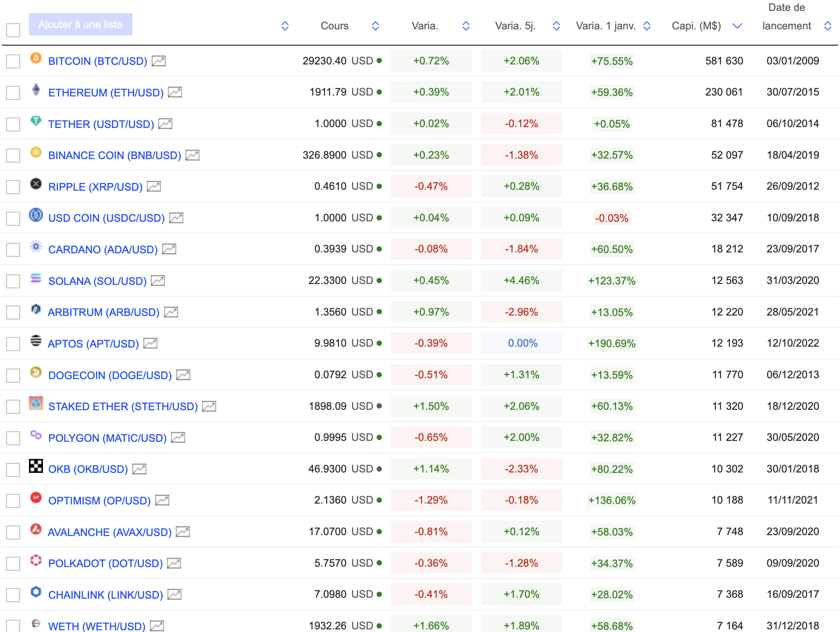
Task: Open the BINANCE COIN (BNB/USD) link
Action: (x=115, y=155)
